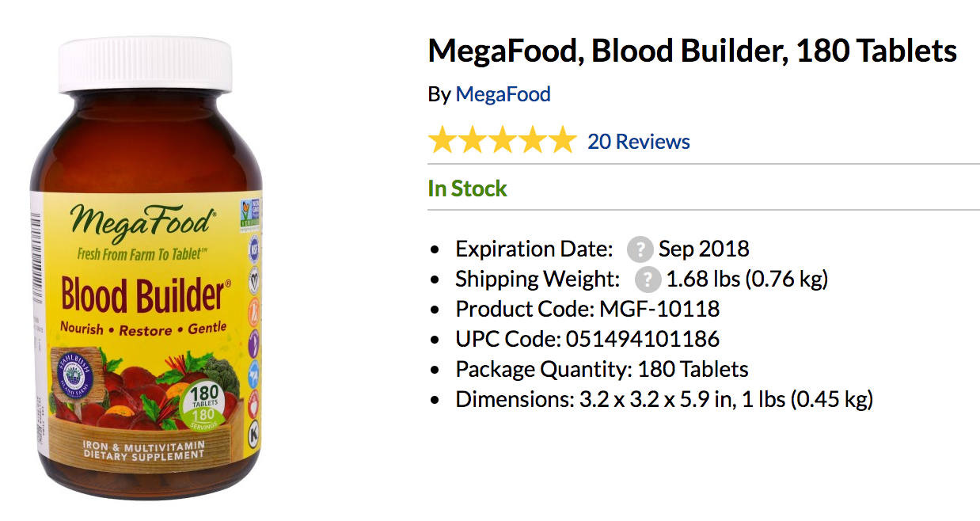Select the third rating star

click(x=503, y=141)
